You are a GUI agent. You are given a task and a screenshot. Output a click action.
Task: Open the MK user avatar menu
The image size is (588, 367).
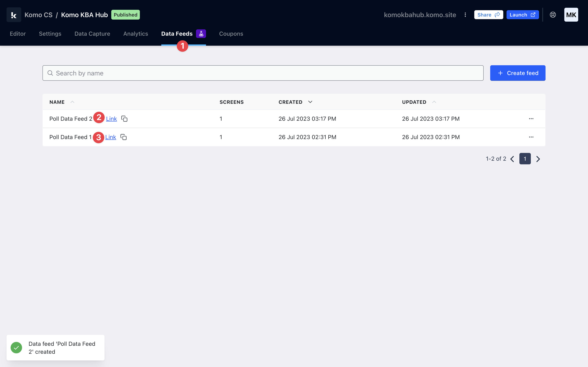pyautogui.click(x=571, y=15)
